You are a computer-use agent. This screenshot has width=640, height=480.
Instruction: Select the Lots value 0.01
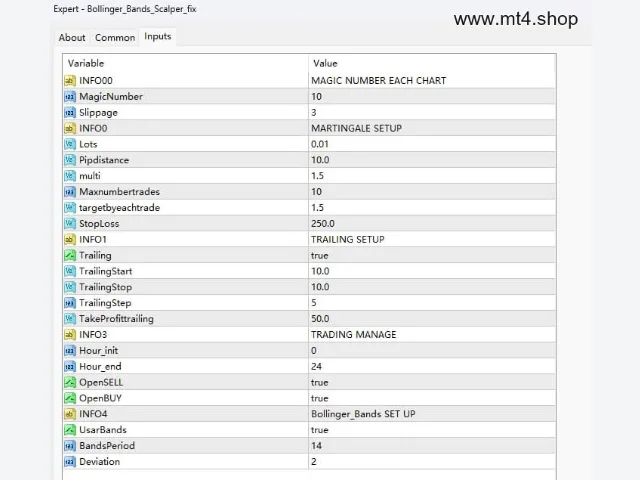click(320, 144)
